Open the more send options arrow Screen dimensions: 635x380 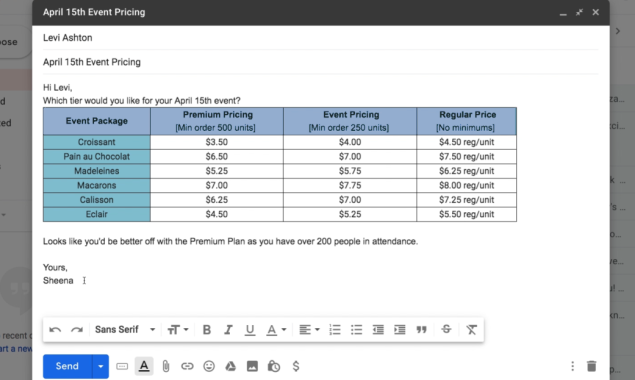100,366
